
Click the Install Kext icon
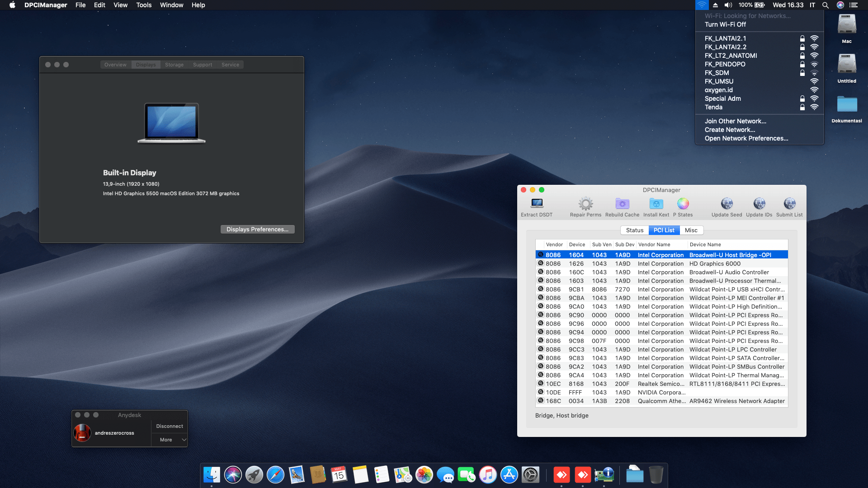656,204
